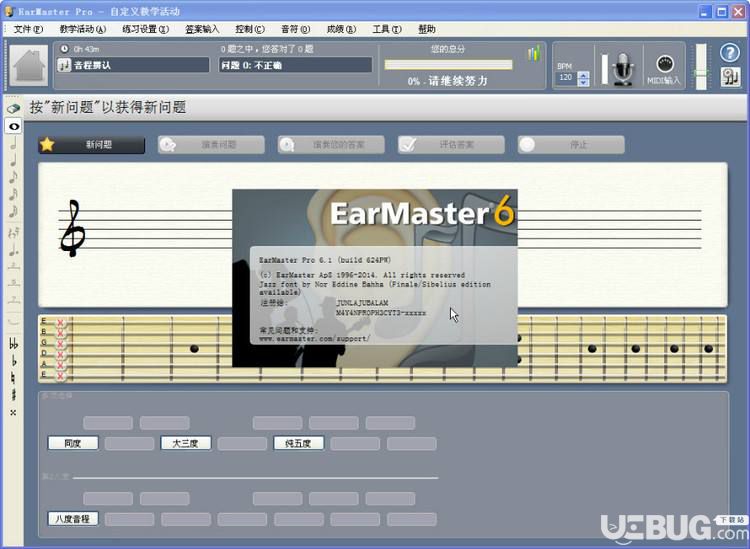750x549 pixels.
Task: Select the dotted note tool
Action: 13,249
